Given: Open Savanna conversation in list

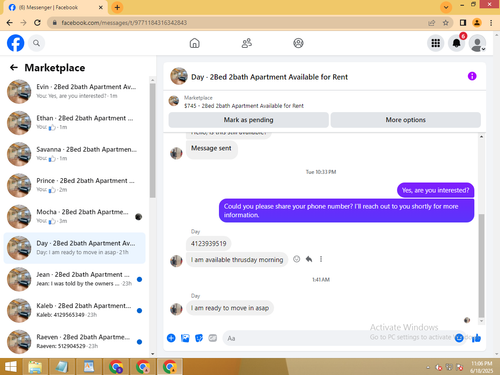Looking at the screenshot, I should [x=74, y=154].
